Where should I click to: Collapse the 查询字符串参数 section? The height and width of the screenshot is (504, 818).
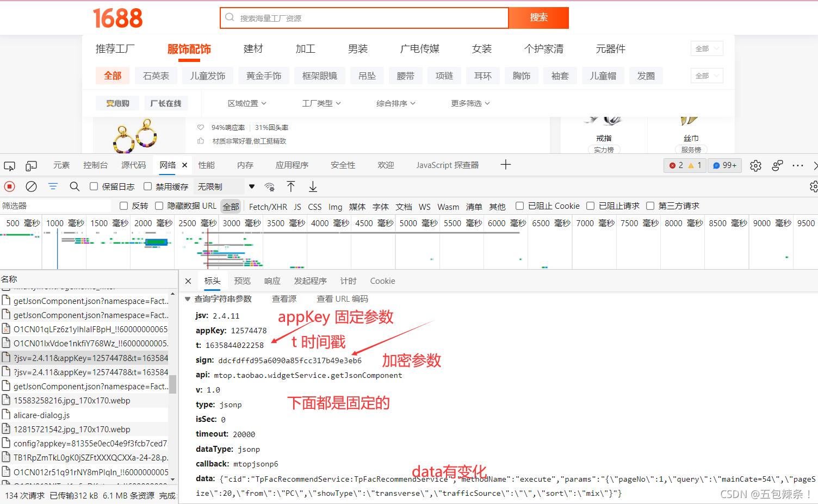188,298
